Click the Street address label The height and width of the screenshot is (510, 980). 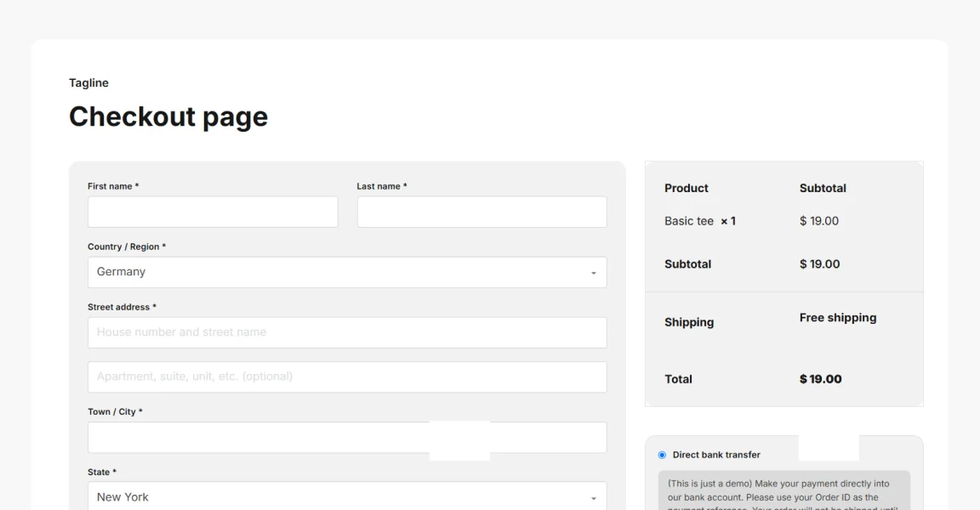(x=122, y=307)
